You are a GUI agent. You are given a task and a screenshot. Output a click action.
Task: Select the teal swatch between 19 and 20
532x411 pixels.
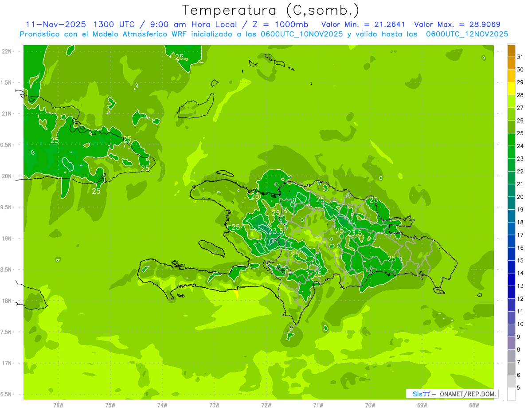511,203
